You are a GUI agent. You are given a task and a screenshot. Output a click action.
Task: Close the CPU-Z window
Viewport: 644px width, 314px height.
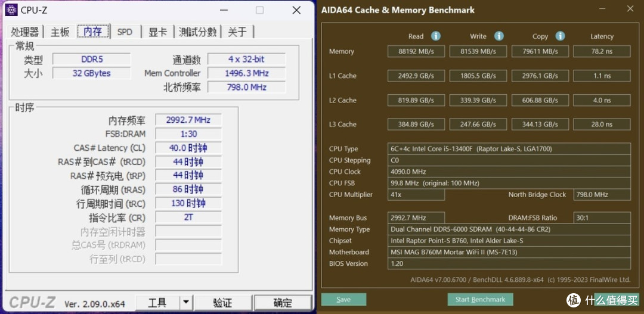pyautogui.click(x=296, y=10)
